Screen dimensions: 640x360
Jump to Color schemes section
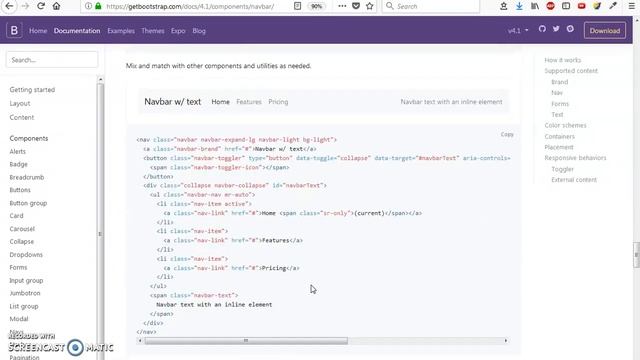tap(565, 125)
